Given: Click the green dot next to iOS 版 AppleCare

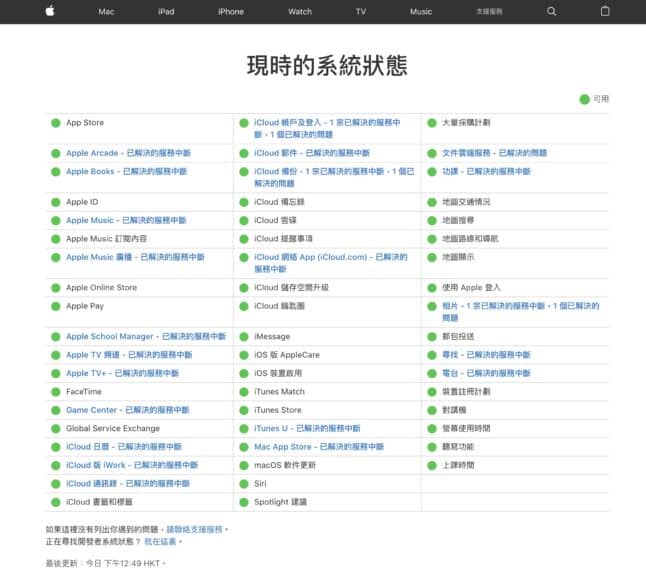Looking at the screenshot, I should [x=244, y=355].
